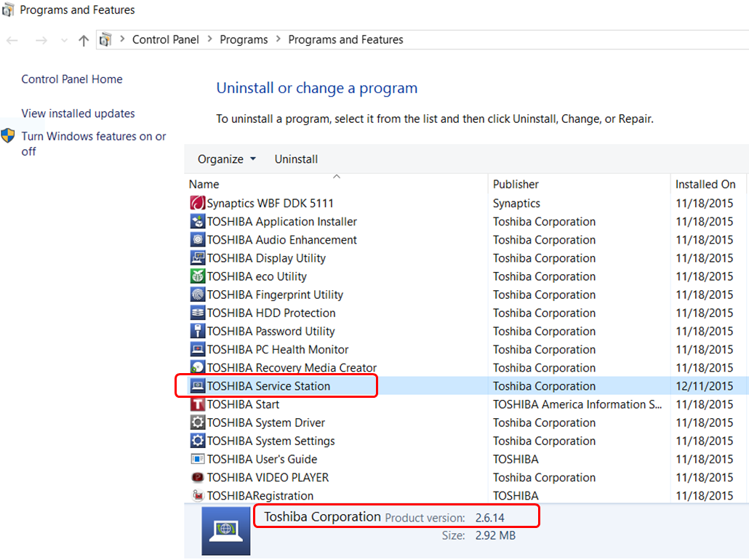Open the Organize dropdown menu
Viewport: 749px width, 560px height.
pyautogui.click(x=227, y=159)
